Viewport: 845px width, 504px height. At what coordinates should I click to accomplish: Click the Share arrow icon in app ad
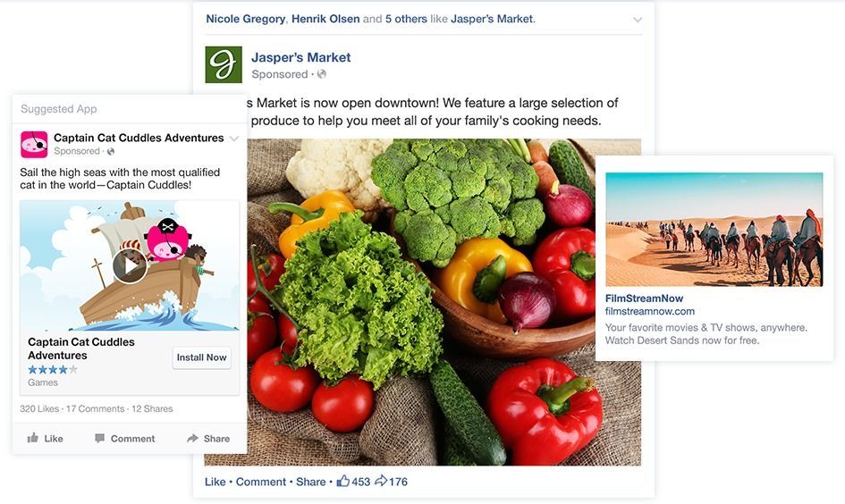tap(192, 438)
